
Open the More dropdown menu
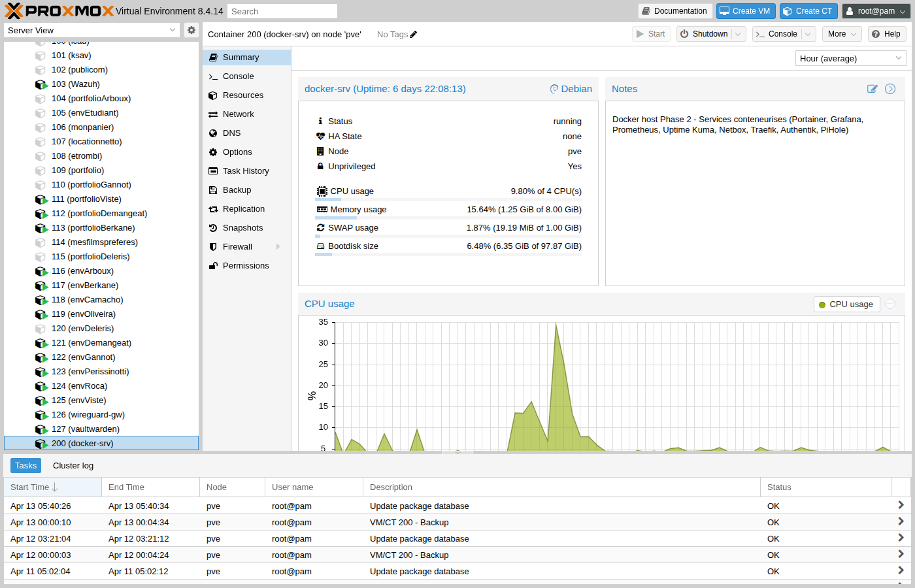pos(841,34)
